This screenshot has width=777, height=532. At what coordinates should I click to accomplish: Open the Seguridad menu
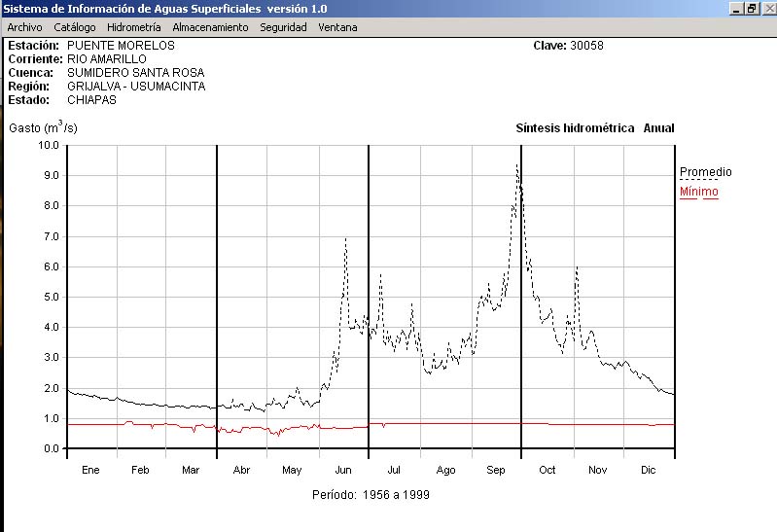point(283,27)
